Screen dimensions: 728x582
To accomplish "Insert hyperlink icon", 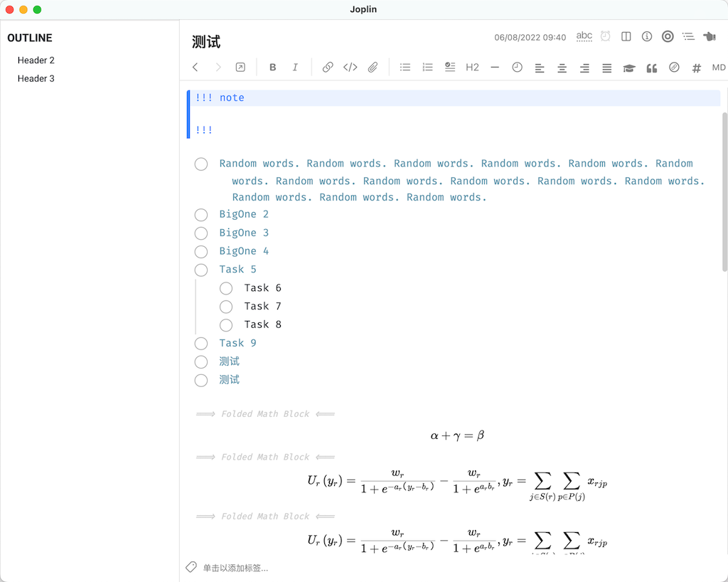I will [327, 68].
